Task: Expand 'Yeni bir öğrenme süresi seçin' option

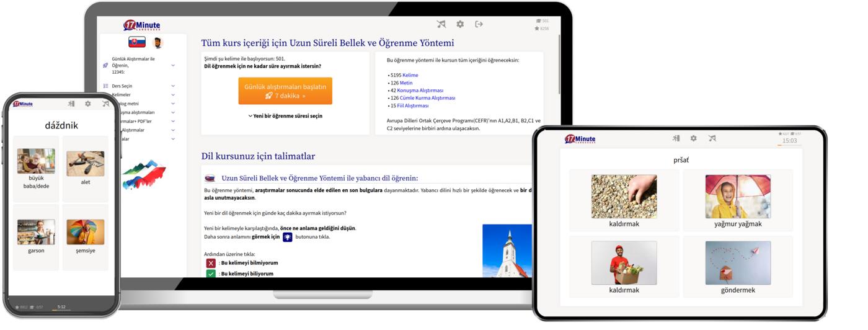Action: coord(285,116)
